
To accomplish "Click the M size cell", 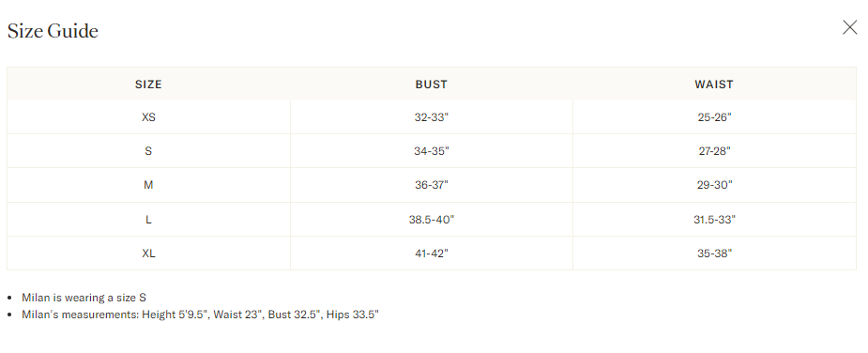I will coord(148,185).
